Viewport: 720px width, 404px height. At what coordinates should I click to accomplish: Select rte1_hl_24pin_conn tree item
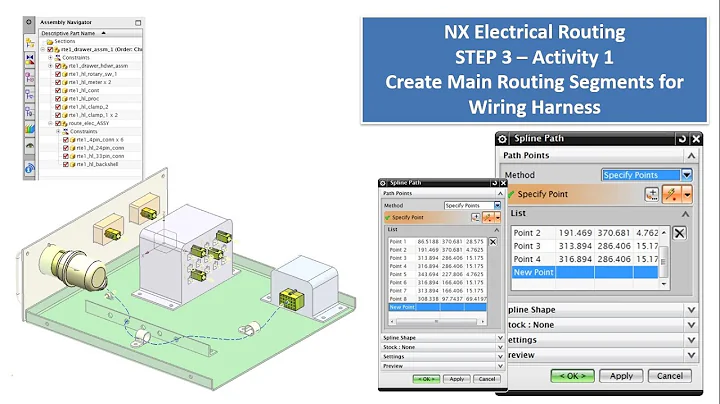click(100, 148)
